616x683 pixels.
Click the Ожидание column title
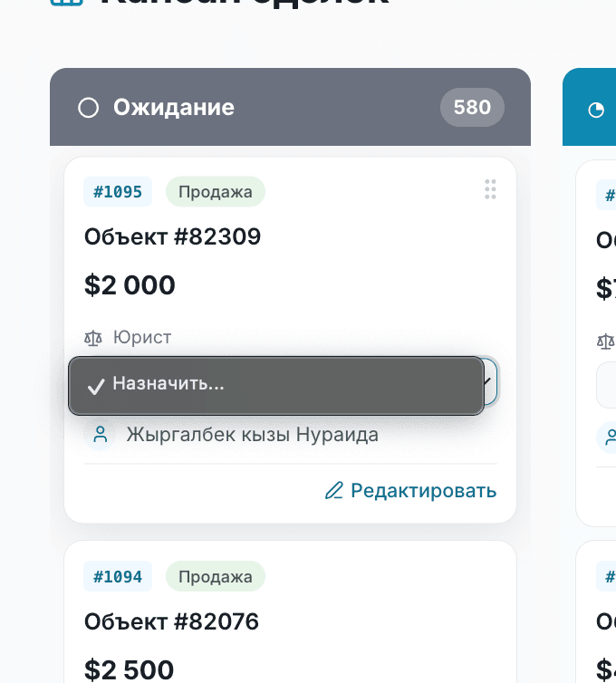coord(174,107)
